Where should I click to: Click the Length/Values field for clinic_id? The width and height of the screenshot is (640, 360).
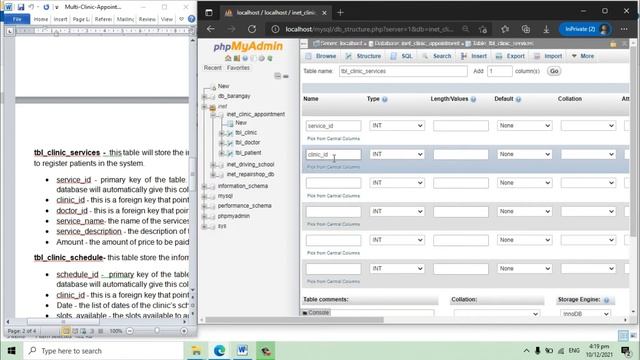(461, 154)
